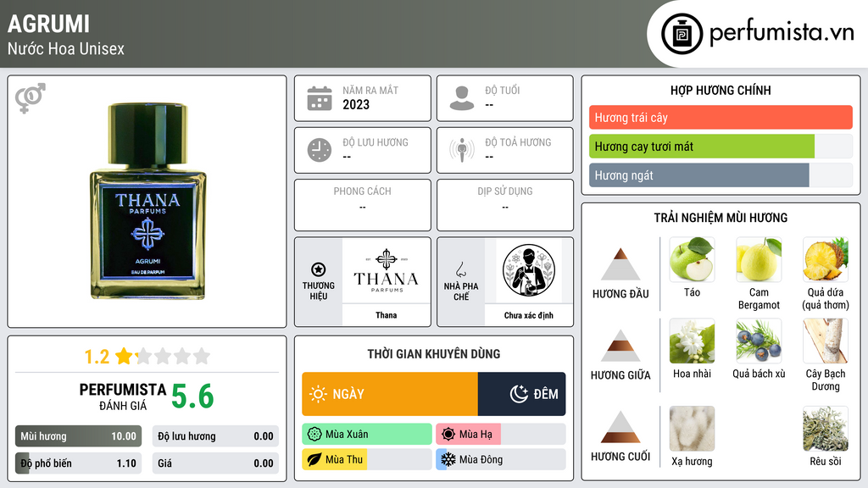Click the person icon beside Độ tuổi
Viewport: 868px width, 488px height.
(x=462, y=98)
